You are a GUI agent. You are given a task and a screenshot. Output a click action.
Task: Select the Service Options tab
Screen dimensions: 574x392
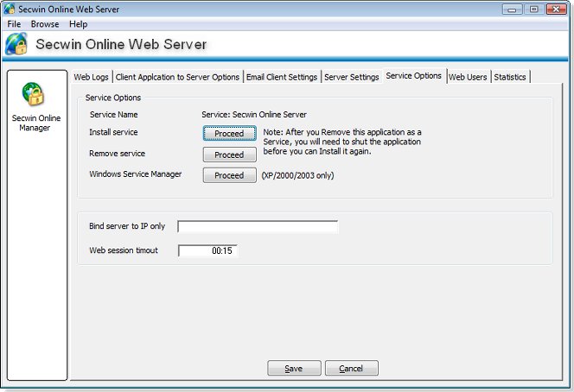coord(414,76)
